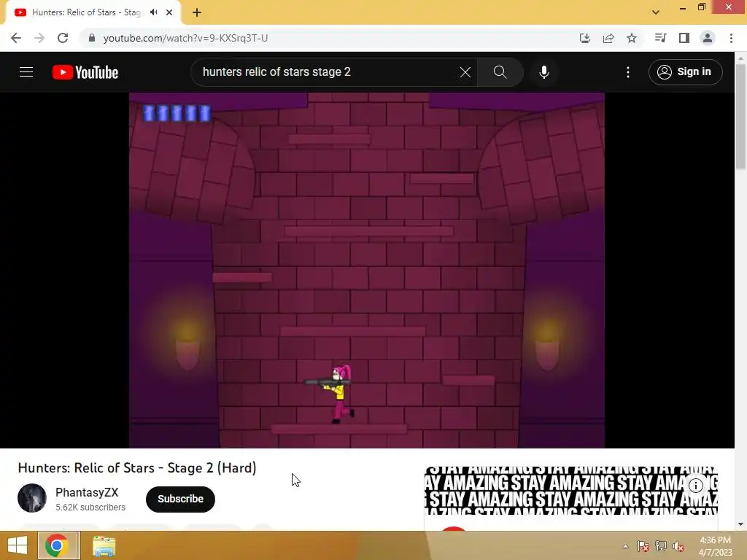Image resolution: width=747 pixels, height=560 pixels.
Task: Click the Chrome taskbar icon
Action: pyautogui.click(x=57, y=545)
